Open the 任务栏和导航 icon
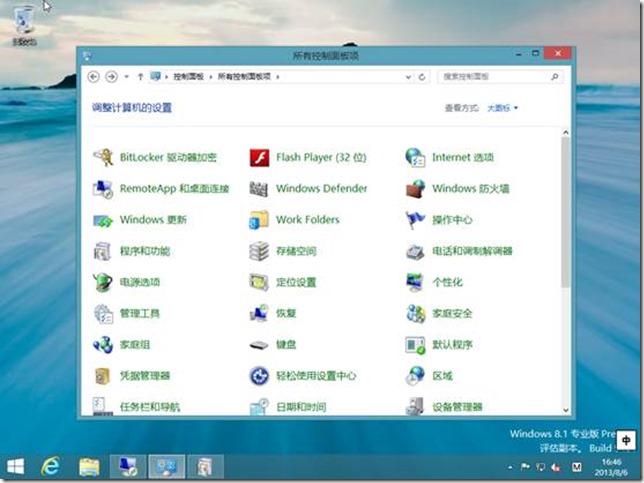Screen dimensions: 644x483 (x=103, y=406)
